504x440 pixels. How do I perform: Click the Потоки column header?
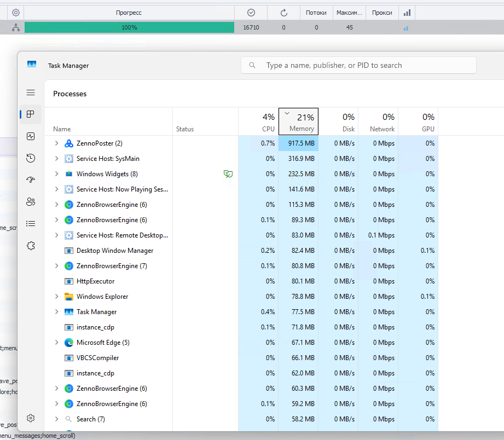click(316, 13)
